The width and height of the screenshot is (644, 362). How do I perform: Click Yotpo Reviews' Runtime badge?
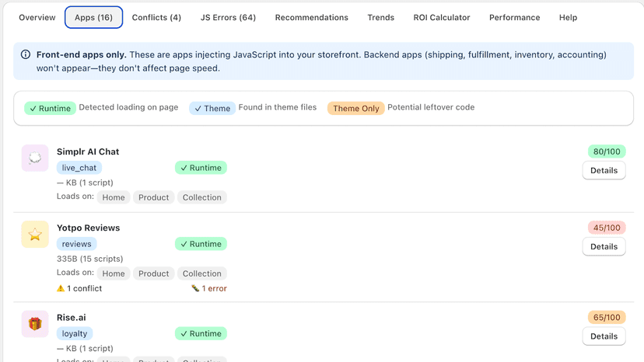(x=201, y=244)
